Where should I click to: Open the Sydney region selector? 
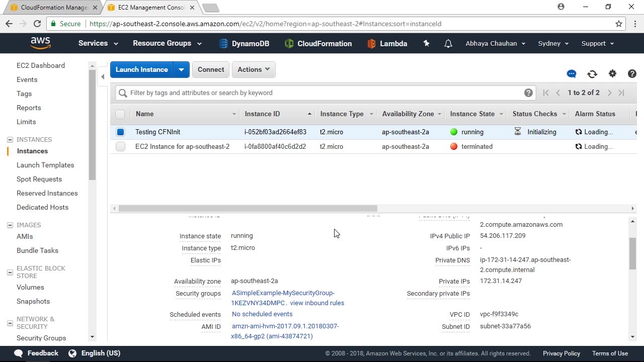pos(553,43)
